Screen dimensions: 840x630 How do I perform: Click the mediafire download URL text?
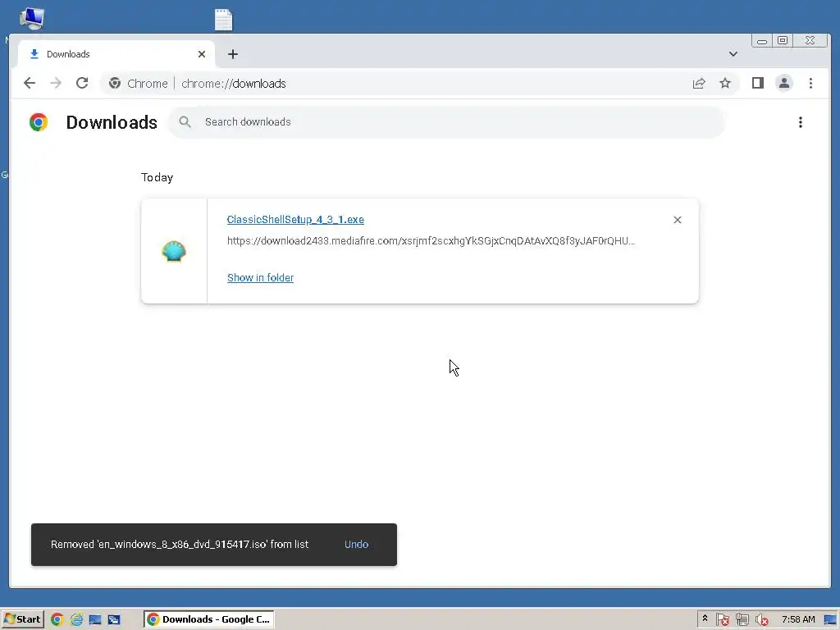431,241
